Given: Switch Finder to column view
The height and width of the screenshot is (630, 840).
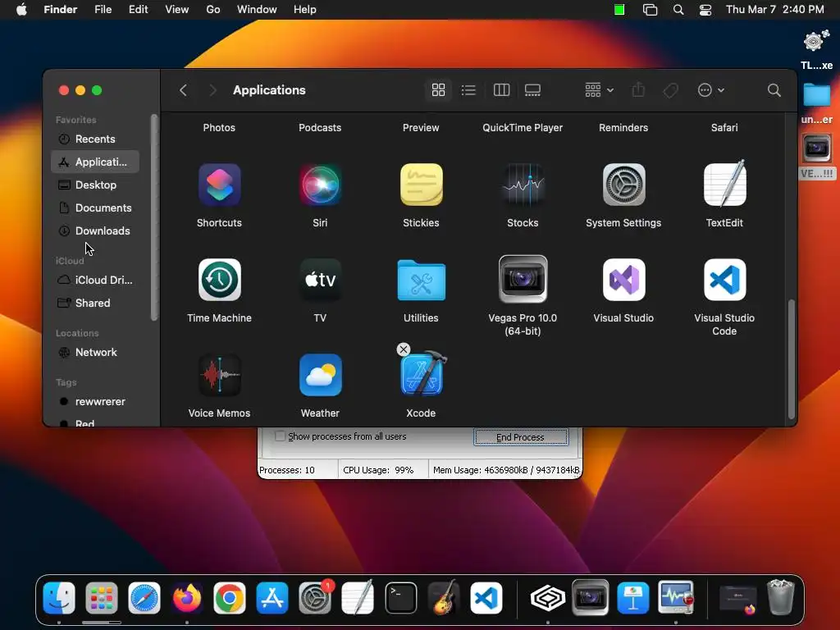Looking at the screenshot, I should click(x=501, y=90).
